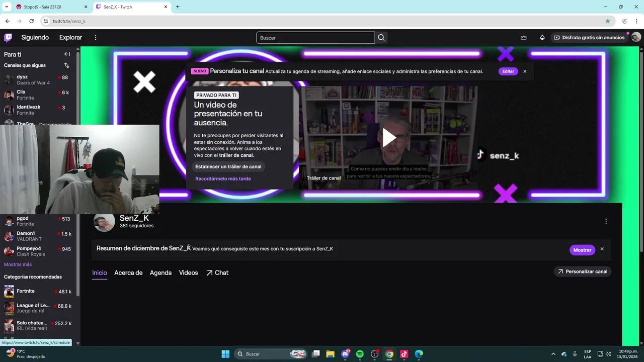
Task: Open the tab search dropdown arrow
Action: coord(7,7)
